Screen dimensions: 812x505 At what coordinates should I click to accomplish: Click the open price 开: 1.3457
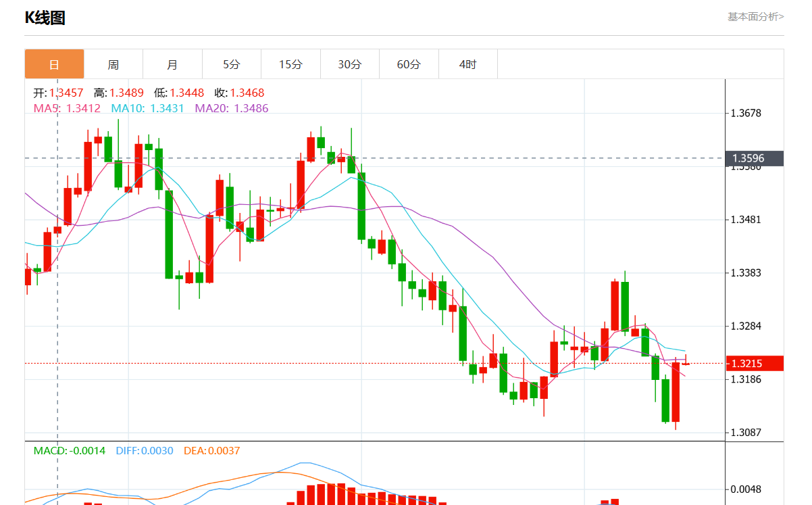point(58,93)
